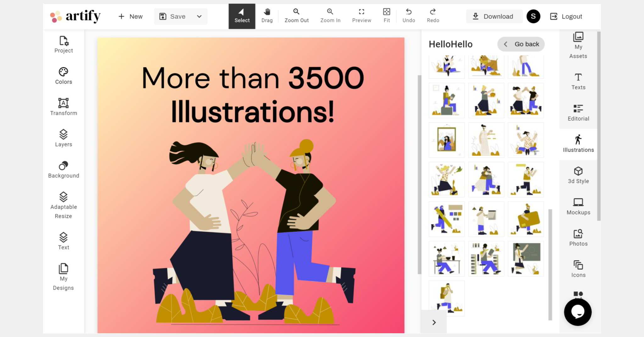This screenshot has width=644, height=337.
Task: Open the Layers panel
Action: click(64, 138)
